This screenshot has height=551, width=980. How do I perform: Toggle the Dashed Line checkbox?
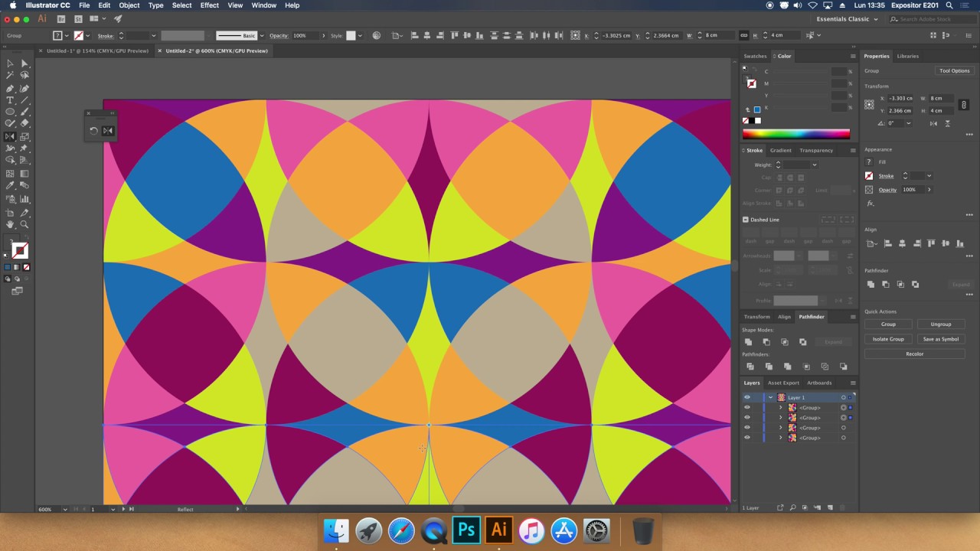coord(746,220)
